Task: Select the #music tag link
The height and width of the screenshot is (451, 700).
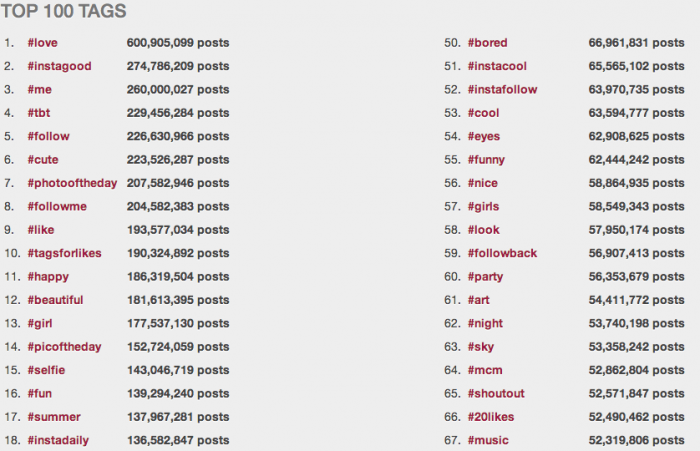Action: tap(487, 440)
